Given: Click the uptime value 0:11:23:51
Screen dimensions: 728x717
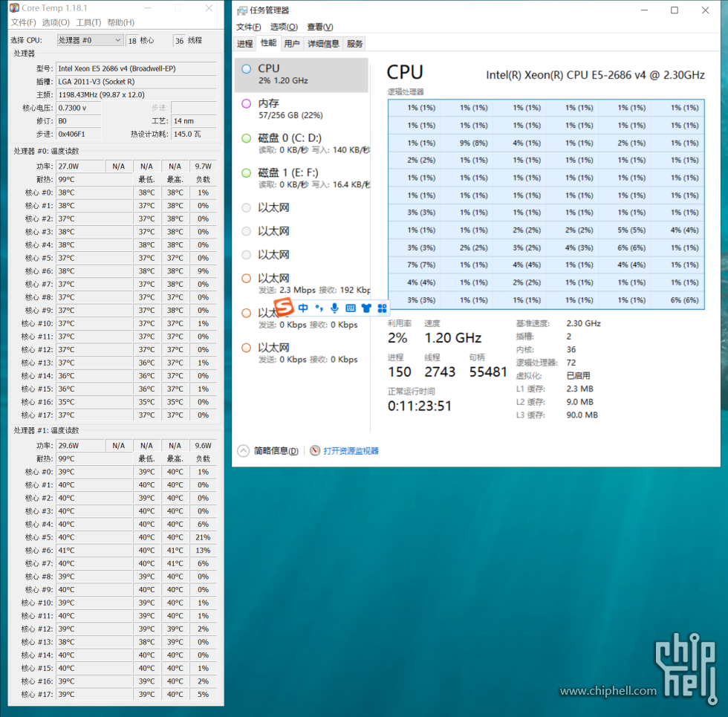Looking at the screenshot, I should [419, 406].
